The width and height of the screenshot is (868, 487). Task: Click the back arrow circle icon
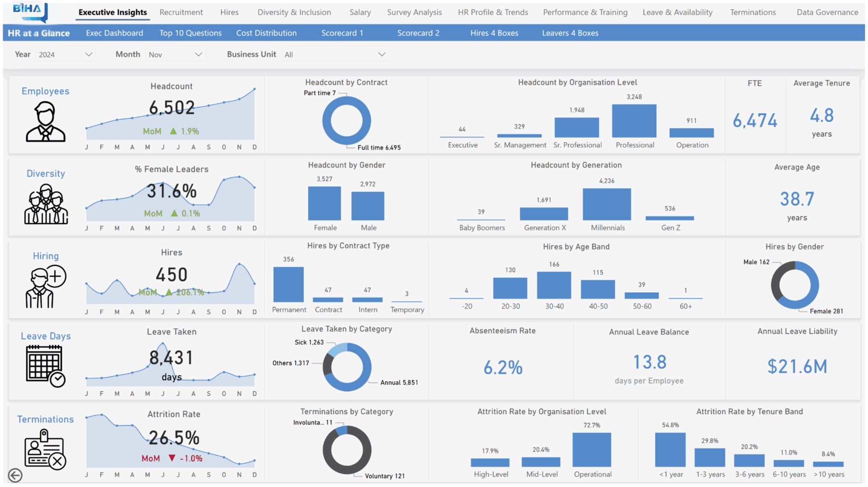click(15, 475)
